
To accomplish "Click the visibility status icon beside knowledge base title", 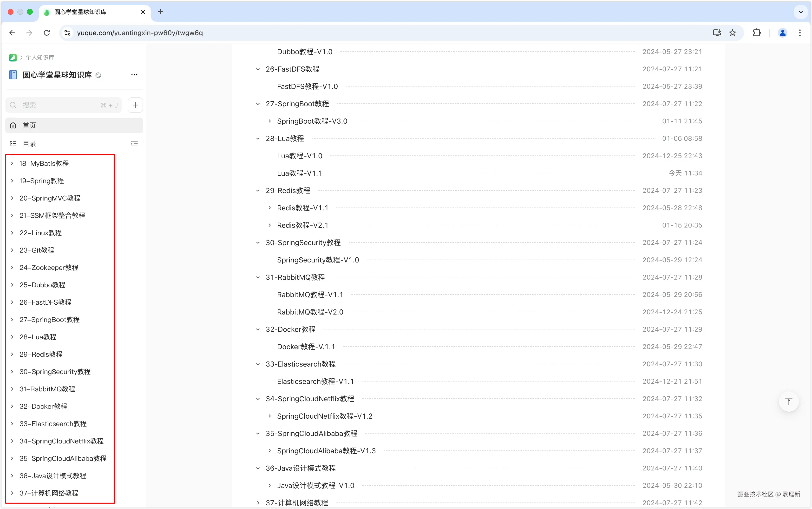I will [x=98, y=75].
